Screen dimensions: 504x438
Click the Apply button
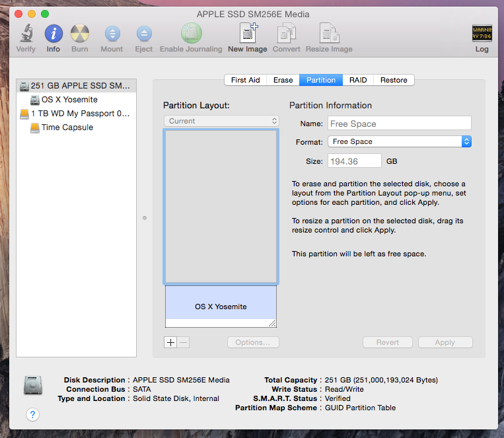point(445,342)
